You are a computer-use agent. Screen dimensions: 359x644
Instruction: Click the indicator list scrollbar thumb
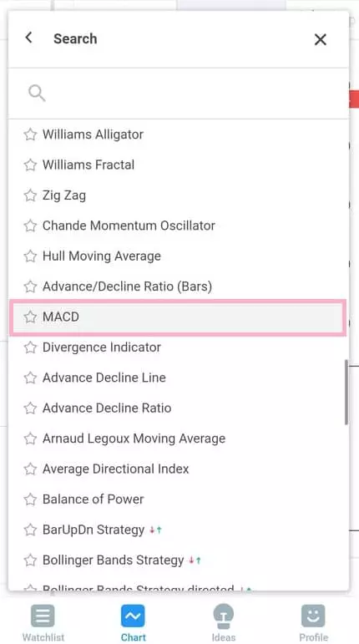click(x=346, y=392)
